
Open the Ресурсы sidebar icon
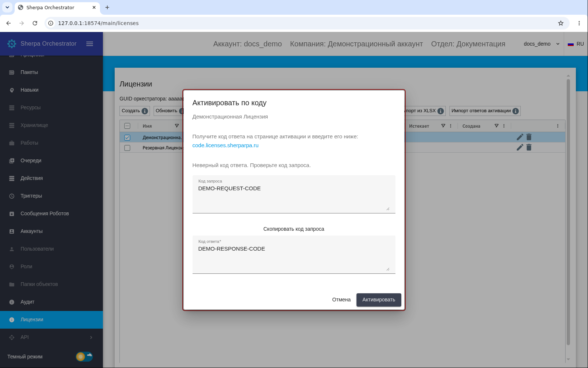(12, 108)
